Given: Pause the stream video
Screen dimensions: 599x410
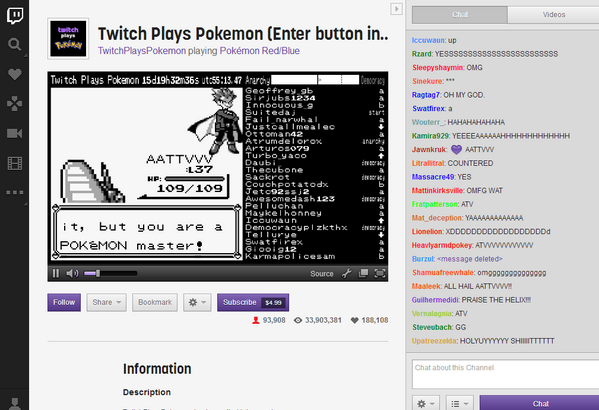Looking at the screenshot, I should click(56, 273).
